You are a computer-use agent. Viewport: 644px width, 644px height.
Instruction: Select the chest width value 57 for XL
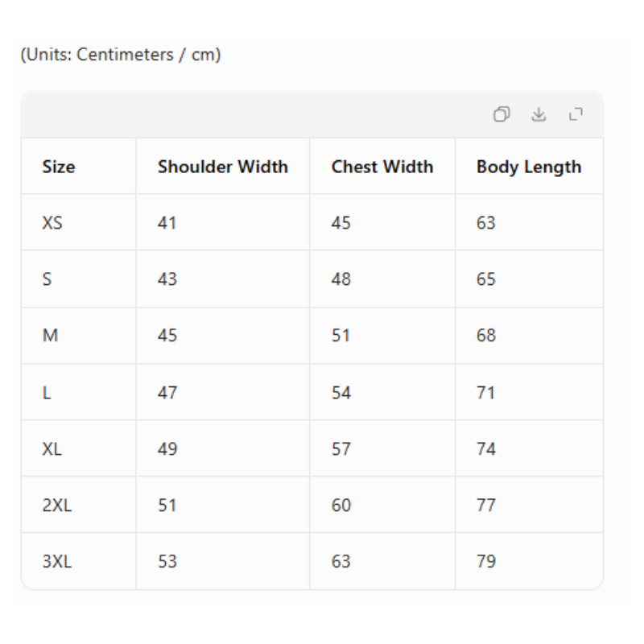click(x=341, y=448)
